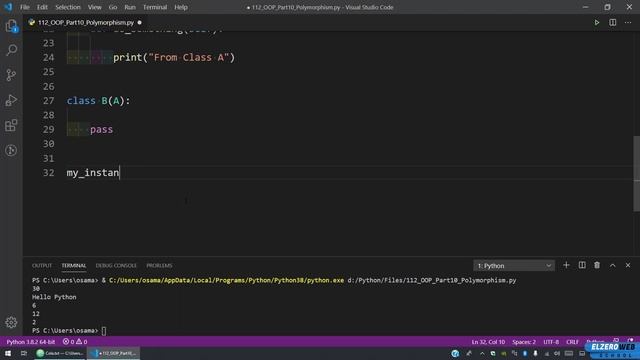The width and height of the screenshot is (640, 360).
Task: Click line number 27 in the gutter
Action: click(x=49, y=101)
